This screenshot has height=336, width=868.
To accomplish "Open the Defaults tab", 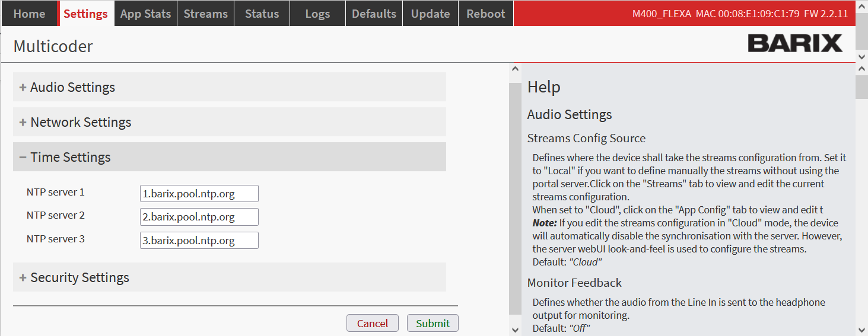I will [374, 14].
